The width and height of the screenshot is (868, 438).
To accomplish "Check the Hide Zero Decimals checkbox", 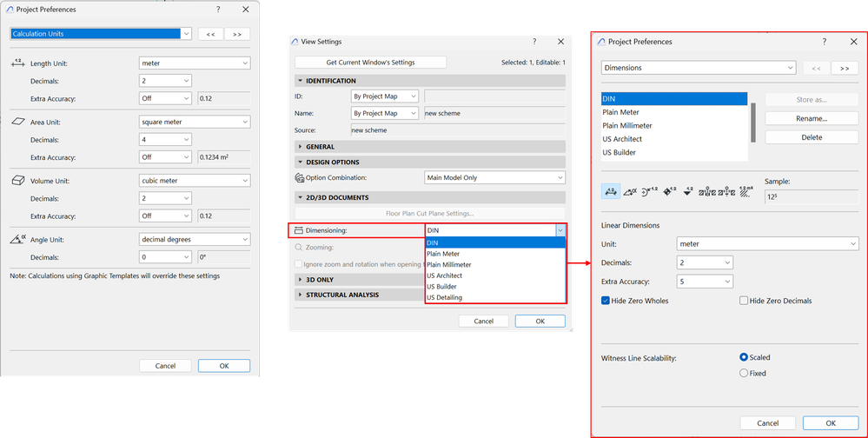I will 744,301.
